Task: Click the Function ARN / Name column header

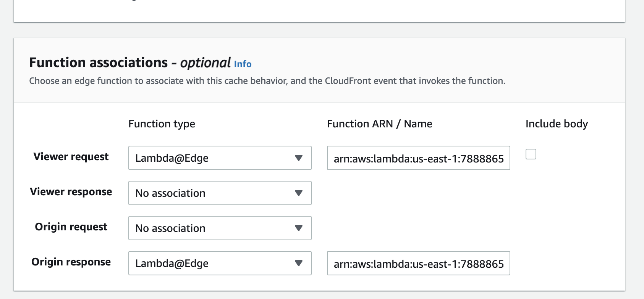Action: pos(379,124)
